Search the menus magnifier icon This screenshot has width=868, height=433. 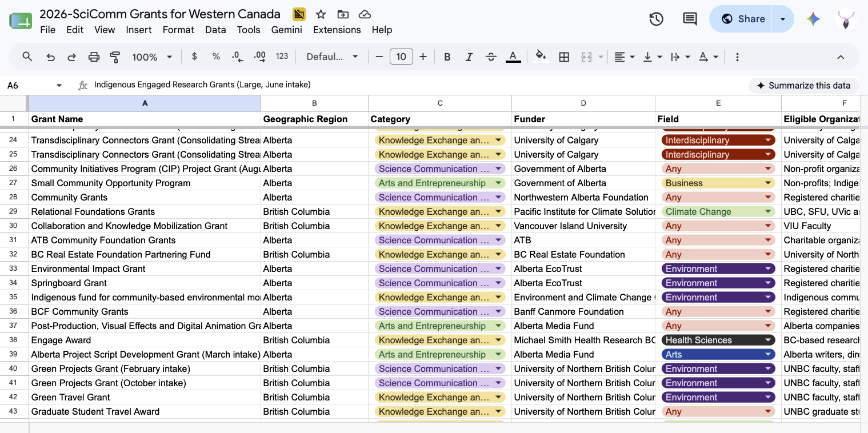pos(27,57)
